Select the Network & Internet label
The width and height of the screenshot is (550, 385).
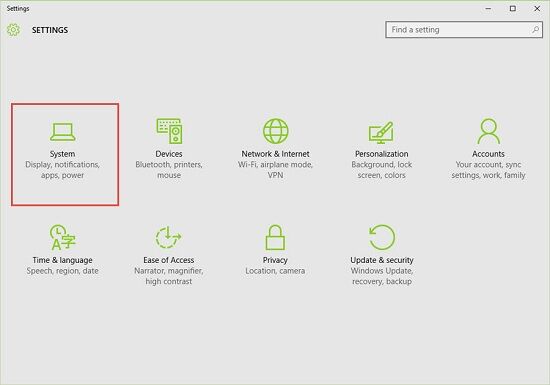[275, 154]
